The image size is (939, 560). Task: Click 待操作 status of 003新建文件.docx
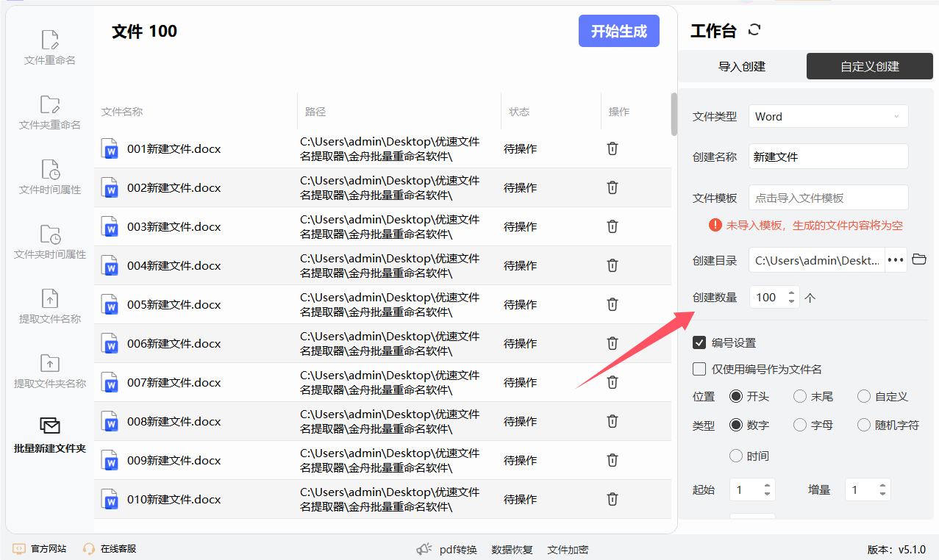click(x=521, y=226)
